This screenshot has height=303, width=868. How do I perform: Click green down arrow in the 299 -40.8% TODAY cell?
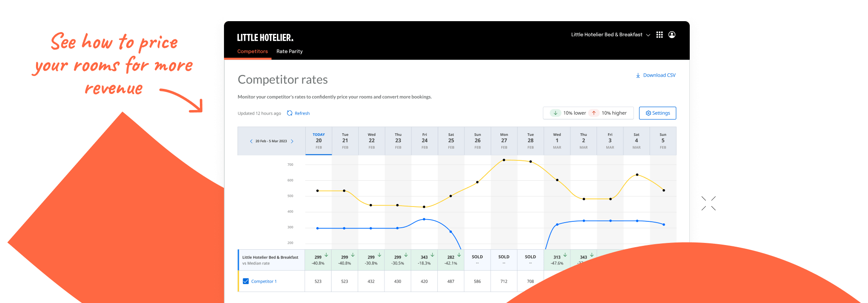(x=326, y=255)
